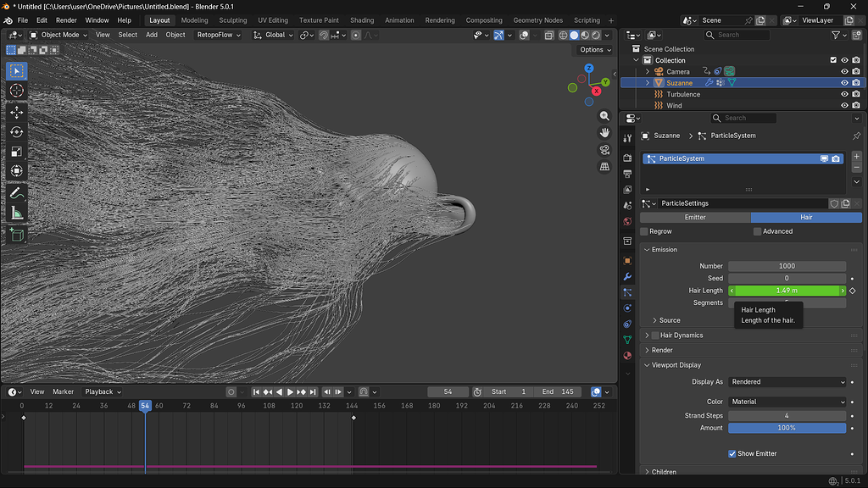Switch to wireframe viewport shading

coord(563,35)
